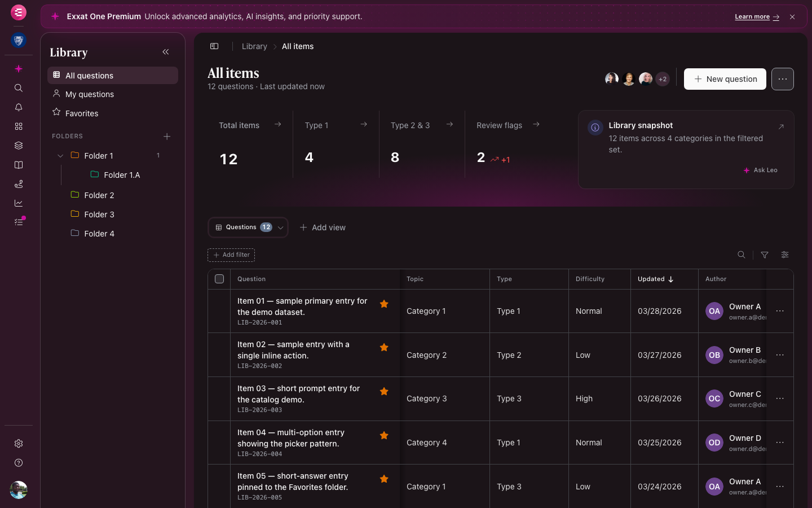Dismiss the Exxat One Premium banner
The image size is (812, 508).
pyautogui.click(x=792, y=17)
